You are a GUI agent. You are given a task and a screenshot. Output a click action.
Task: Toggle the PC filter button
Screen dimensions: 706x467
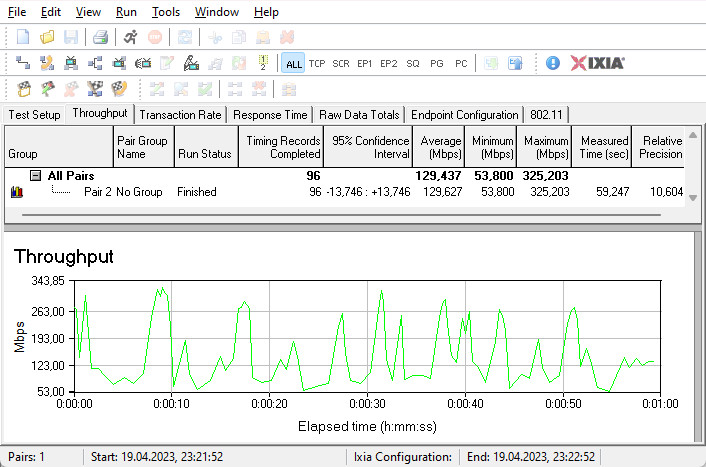click(x=461, y=63)
